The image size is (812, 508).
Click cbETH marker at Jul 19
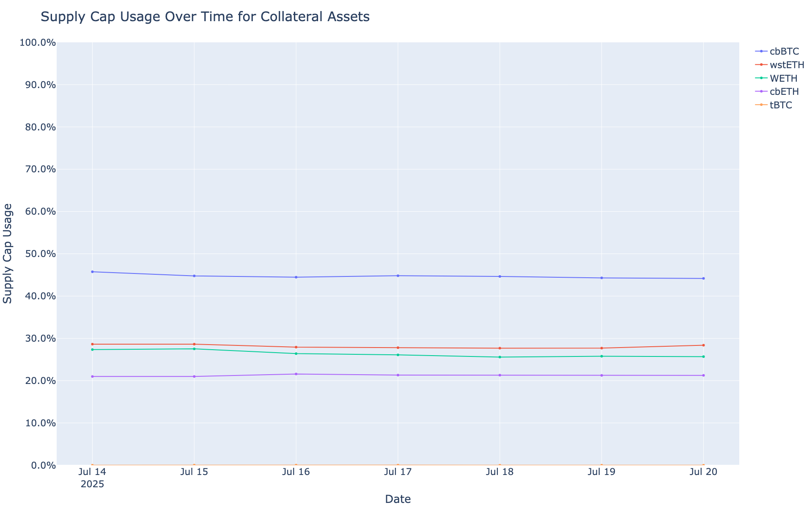pyautogui.click(x=601, y=375)
